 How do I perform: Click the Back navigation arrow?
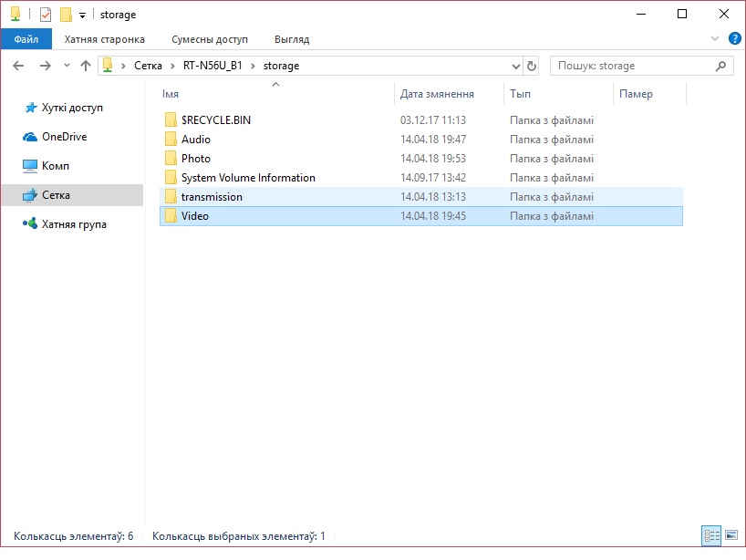[20, 66]
